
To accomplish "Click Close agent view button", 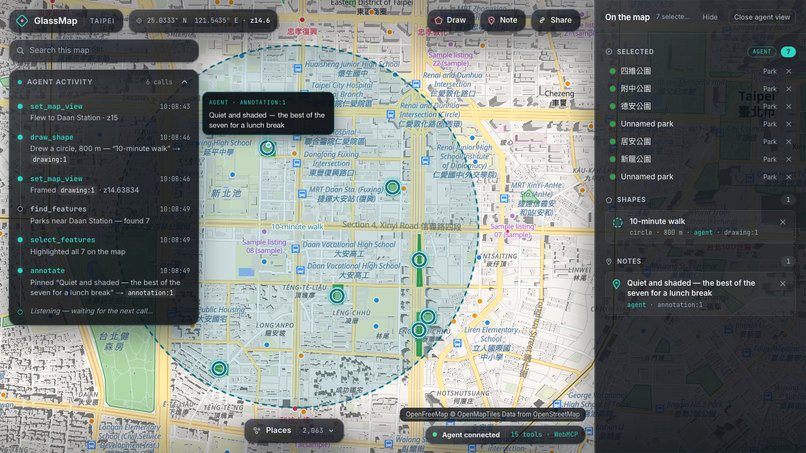I will [x=761, y=17].
